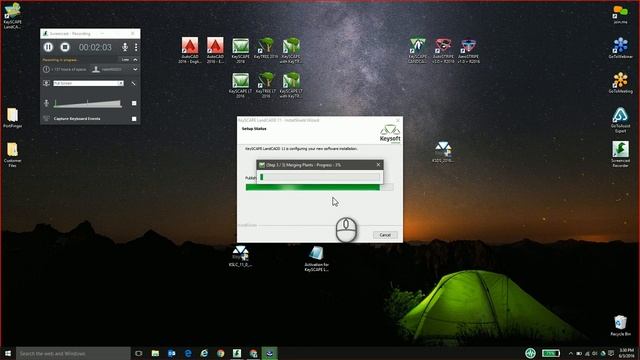This screenshot has height=360, width=640.
Task: Open the Windows Start menu
Action: pyautogui.click(x=8, y=353)
